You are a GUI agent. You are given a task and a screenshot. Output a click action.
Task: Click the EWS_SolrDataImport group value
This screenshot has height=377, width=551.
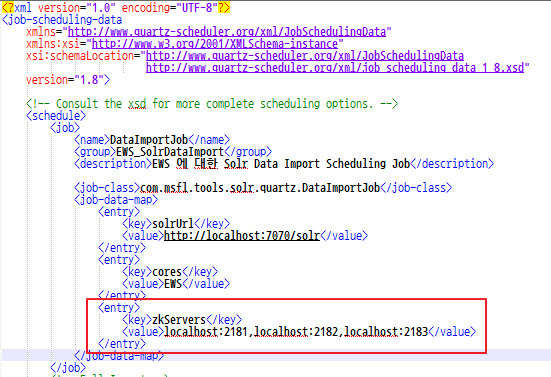coord(170,152)
